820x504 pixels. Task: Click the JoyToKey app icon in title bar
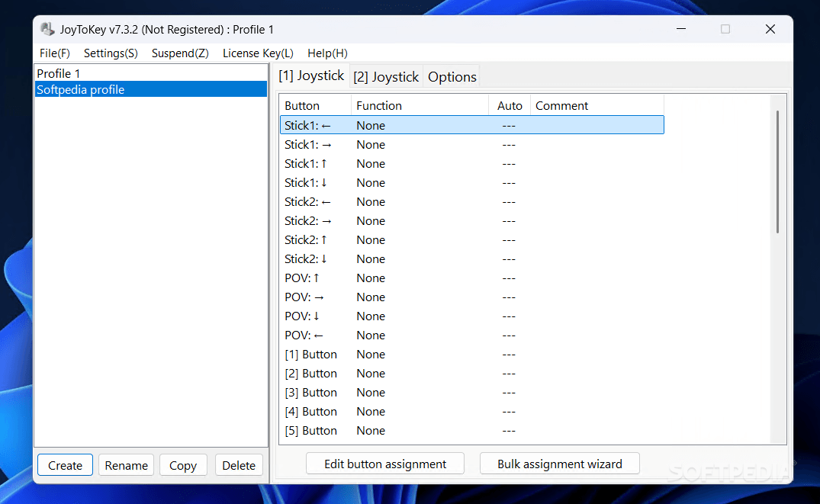pos(47,30)
